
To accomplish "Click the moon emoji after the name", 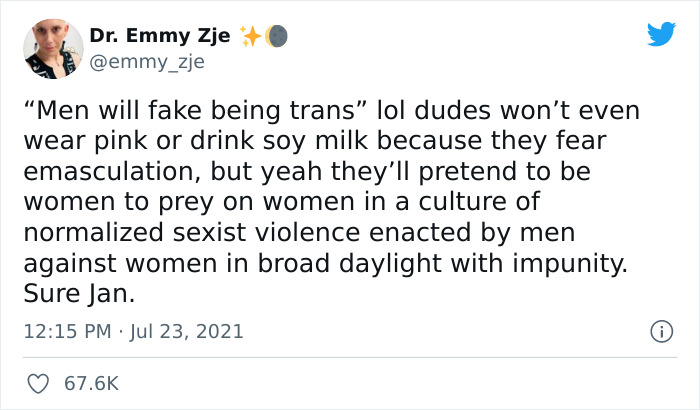I will click(276, 36).
